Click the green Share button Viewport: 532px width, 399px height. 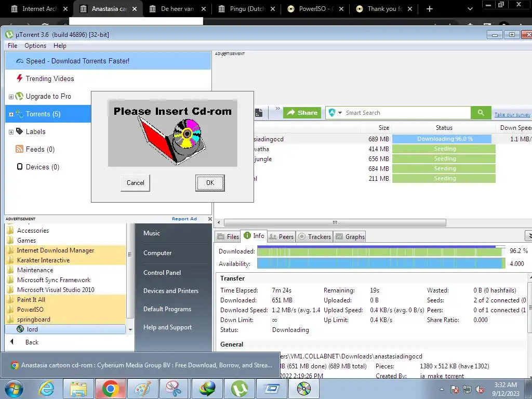302,113
